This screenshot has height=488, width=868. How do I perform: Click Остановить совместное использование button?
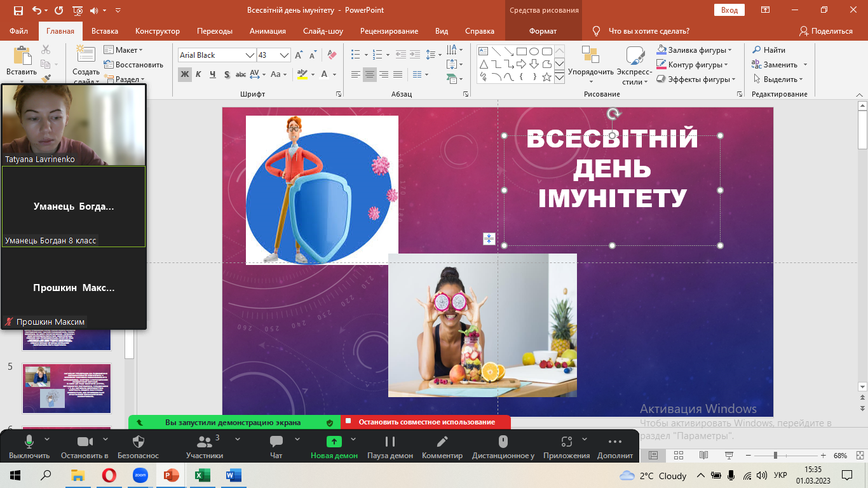[426, 422]
